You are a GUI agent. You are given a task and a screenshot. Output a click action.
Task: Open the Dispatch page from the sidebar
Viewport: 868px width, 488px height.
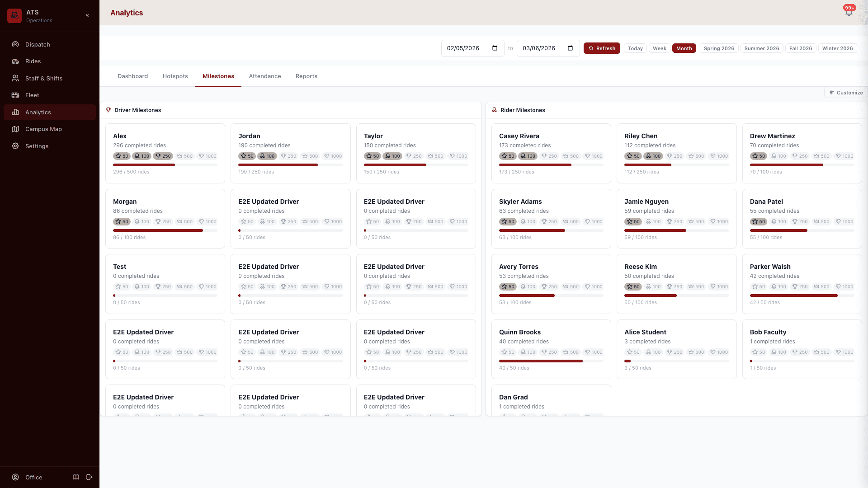pyautogui.click(x=37, y=44)
